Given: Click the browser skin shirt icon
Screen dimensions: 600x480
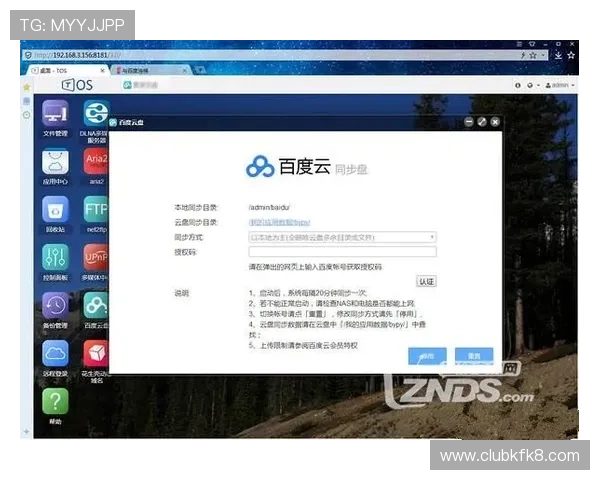Looking at the screenshot, I should coord(532,44).
